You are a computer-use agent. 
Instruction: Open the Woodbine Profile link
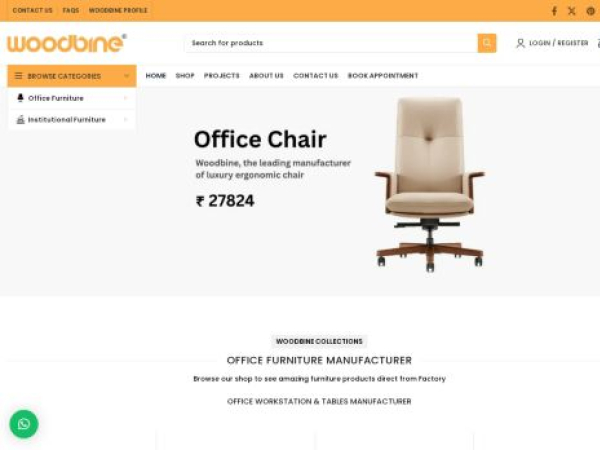pyautogui.click(x=118, y=10)
